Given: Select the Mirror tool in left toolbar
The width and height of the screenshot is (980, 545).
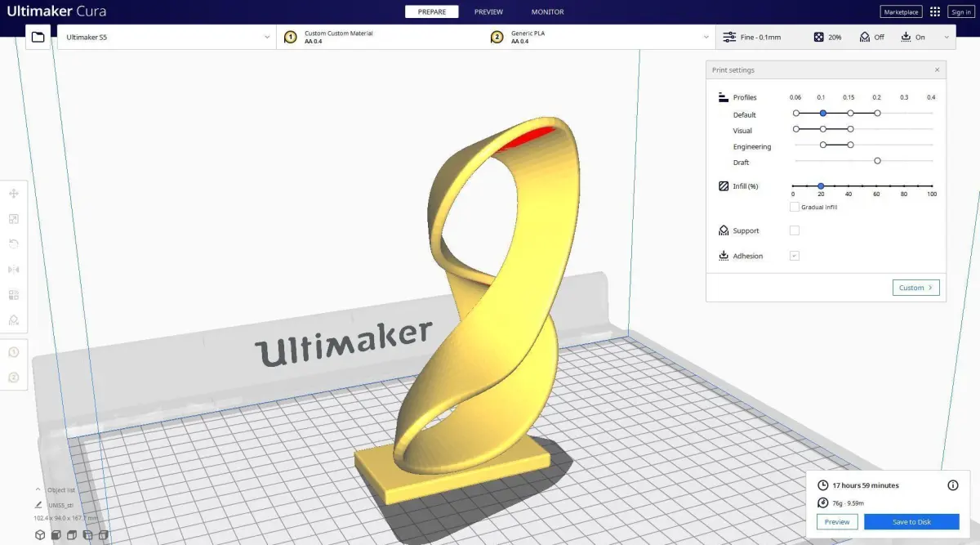Looking at the screenshot, I should 14,270.
